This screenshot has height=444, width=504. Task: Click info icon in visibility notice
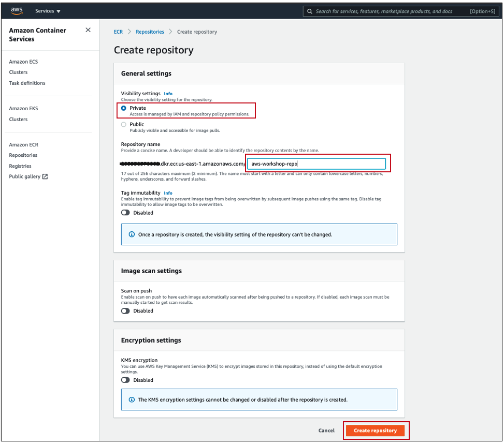[132, 234]
